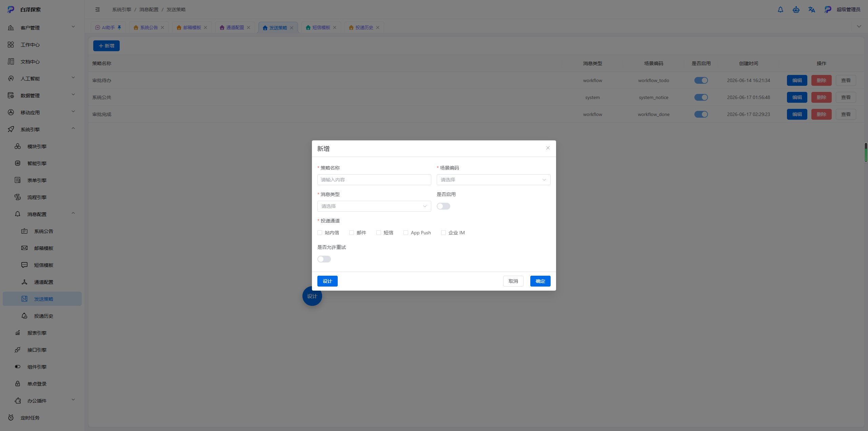Collapse the 消息配置 submenu
This screenshot has width=868, height=431.
click(42, 214)
